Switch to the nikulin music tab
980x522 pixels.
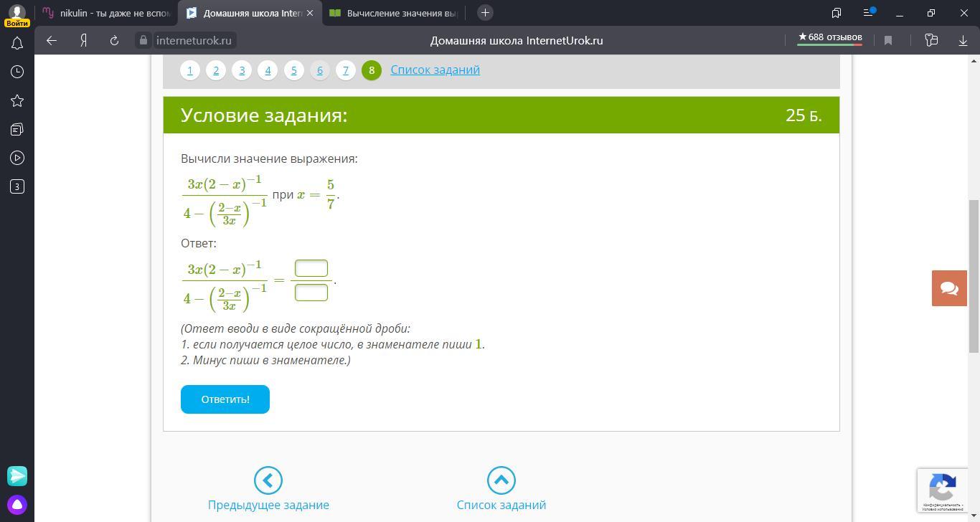[108, 13]
